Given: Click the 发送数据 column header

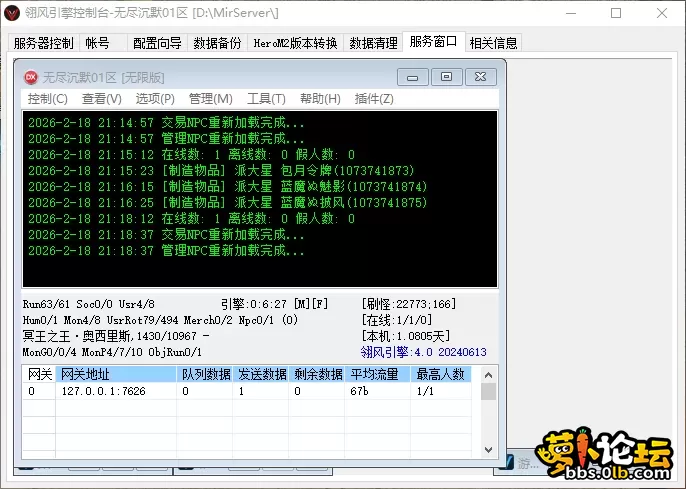Looking at the screenshot, I should tap(261, 374).
